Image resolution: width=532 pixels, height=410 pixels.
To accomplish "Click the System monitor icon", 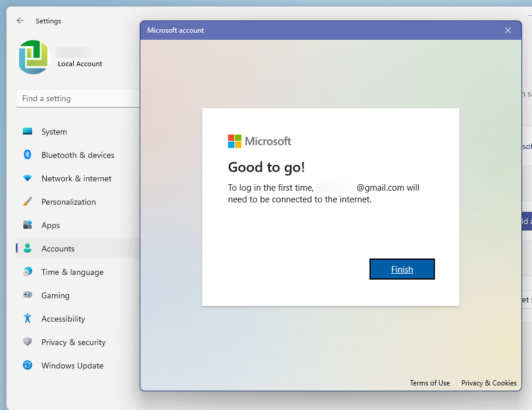I will [x=27, y=132].
